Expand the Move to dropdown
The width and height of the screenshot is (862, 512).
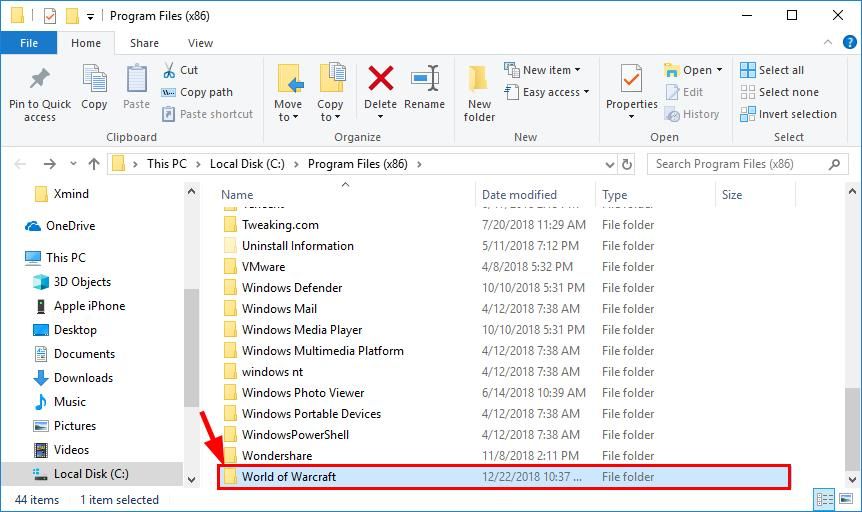click(288, 117)
